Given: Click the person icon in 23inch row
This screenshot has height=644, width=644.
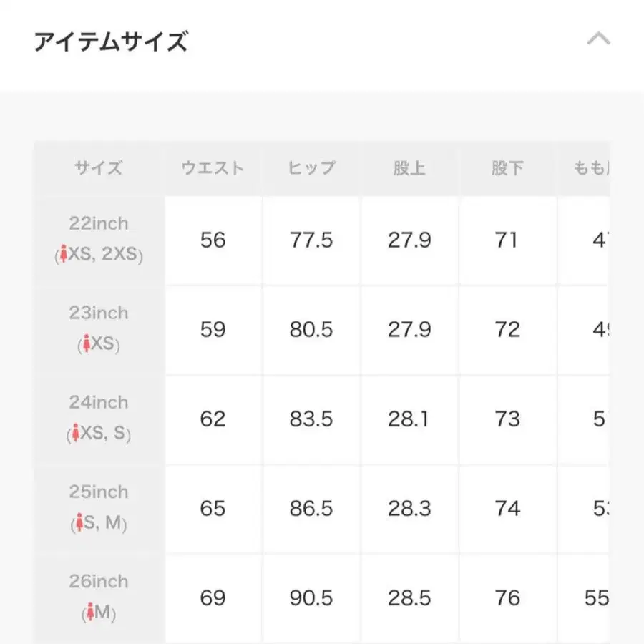Looking at the screenshot, I should coord(87,345).
